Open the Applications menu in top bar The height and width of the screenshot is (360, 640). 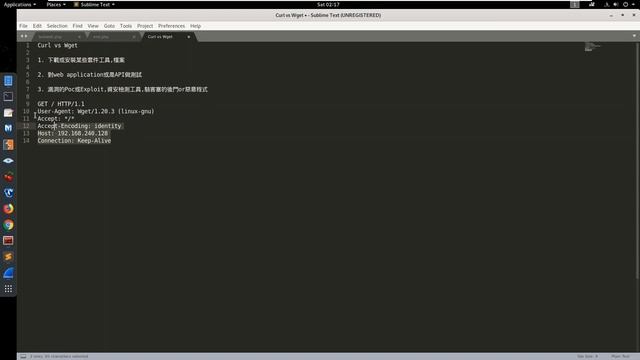click(x=20, y=4)
